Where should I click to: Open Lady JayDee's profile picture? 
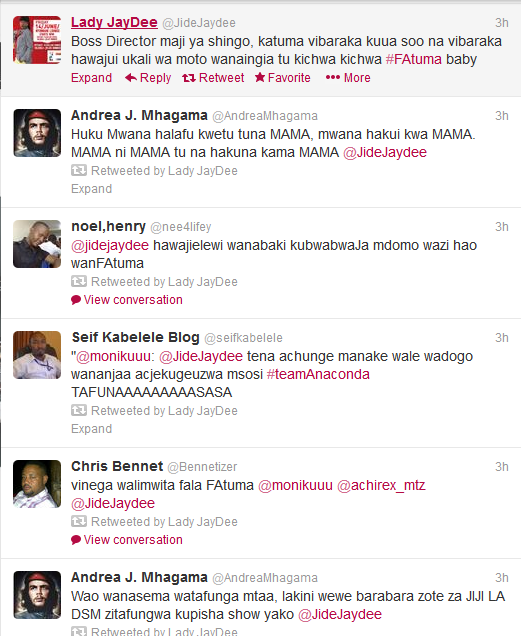[37, 40]
